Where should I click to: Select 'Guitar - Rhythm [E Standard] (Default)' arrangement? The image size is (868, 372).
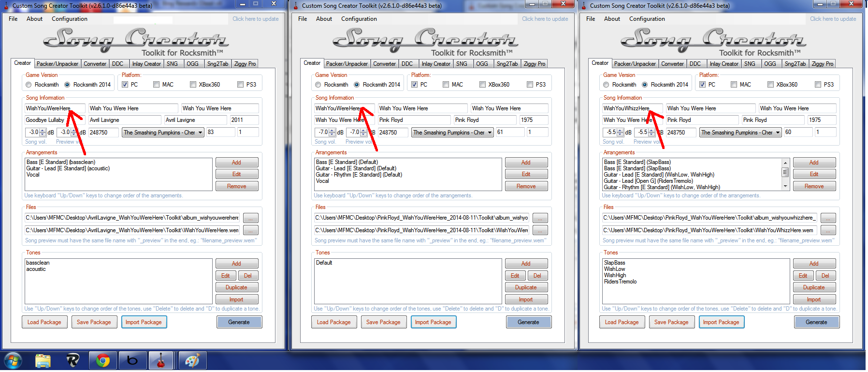coord(359,175)
